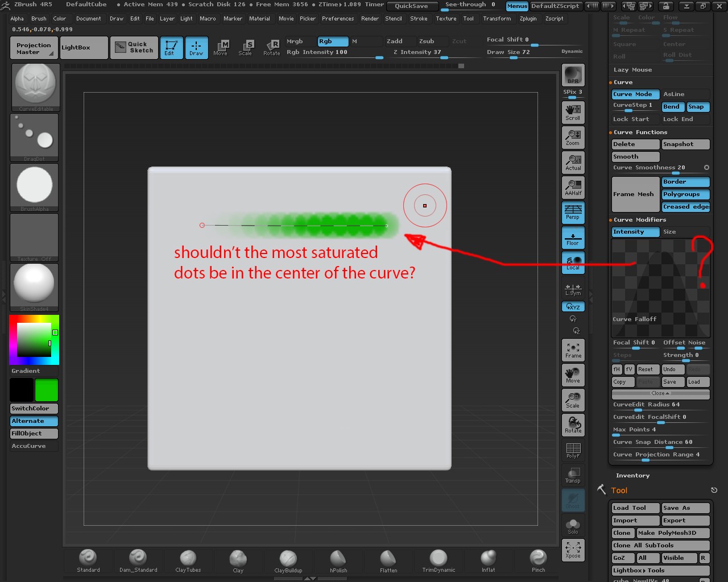Click the Frame Mesh button
The width and height of the screenshot is (728, 582).
635,194
